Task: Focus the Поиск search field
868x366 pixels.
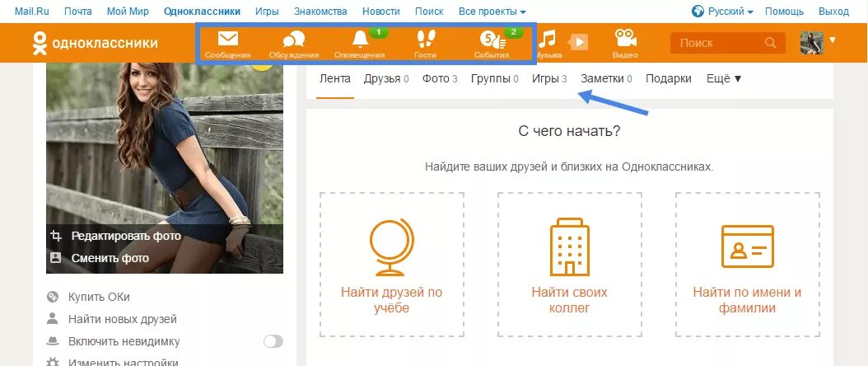Action: 727,43
